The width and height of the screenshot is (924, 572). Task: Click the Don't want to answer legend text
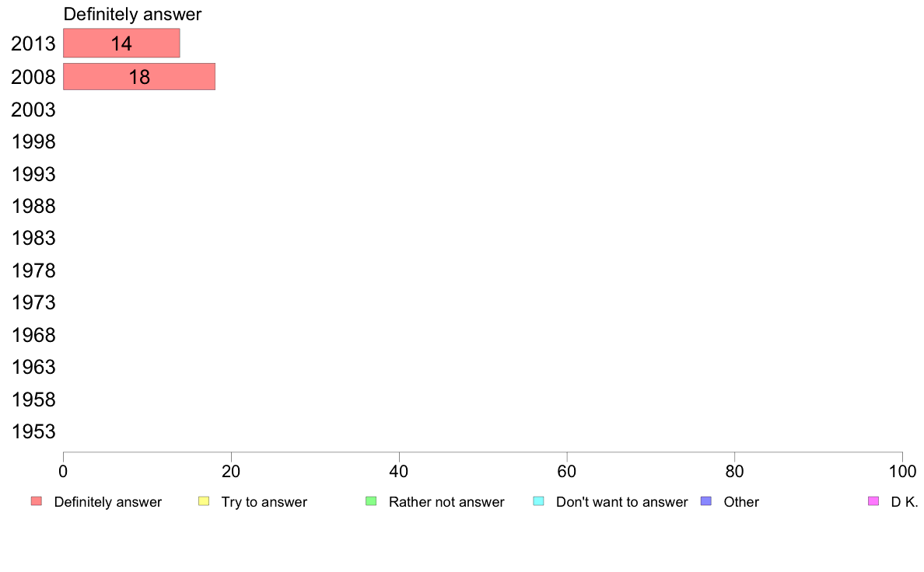pyautogui.click(x=622, y=502)
